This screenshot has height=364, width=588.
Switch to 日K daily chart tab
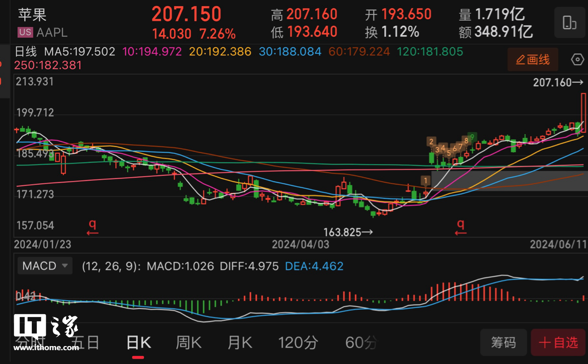tap(138, 343)
